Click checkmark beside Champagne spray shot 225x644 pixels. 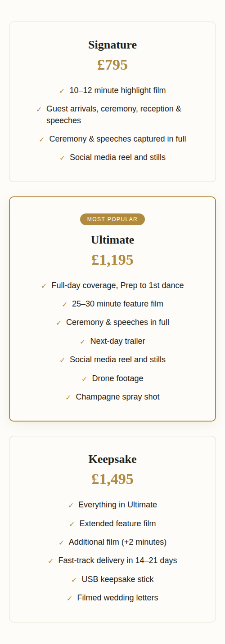(68, 397)
